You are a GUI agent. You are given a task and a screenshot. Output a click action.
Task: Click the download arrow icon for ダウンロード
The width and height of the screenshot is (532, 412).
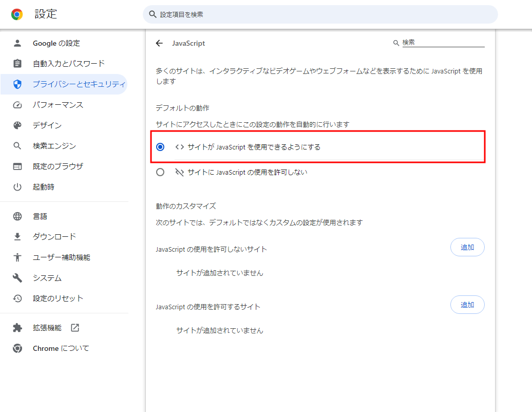17,236
